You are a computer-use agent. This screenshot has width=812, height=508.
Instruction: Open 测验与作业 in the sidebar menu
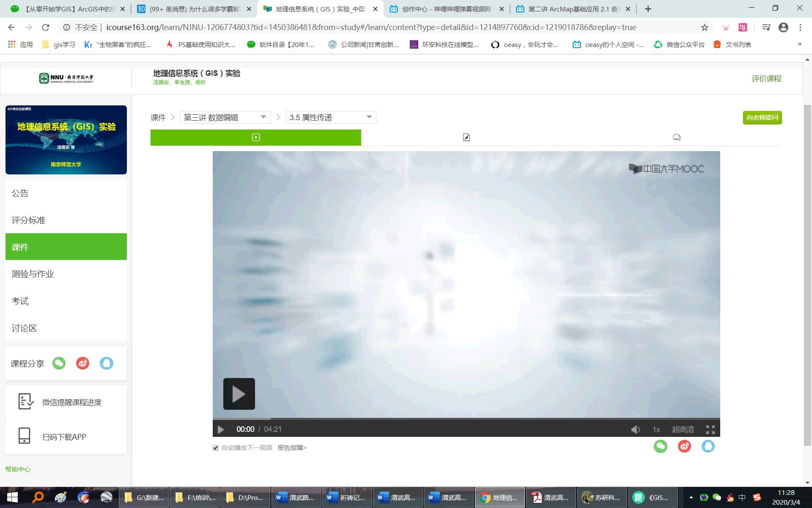33,274
